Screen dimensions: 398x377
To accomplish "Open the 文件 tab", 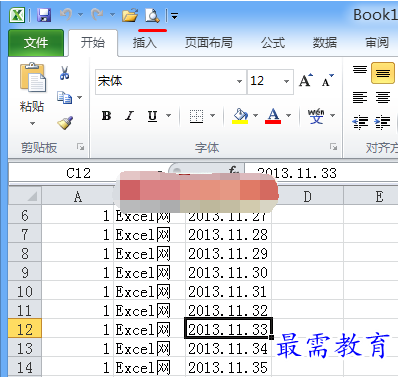I will tap(36, 43).
